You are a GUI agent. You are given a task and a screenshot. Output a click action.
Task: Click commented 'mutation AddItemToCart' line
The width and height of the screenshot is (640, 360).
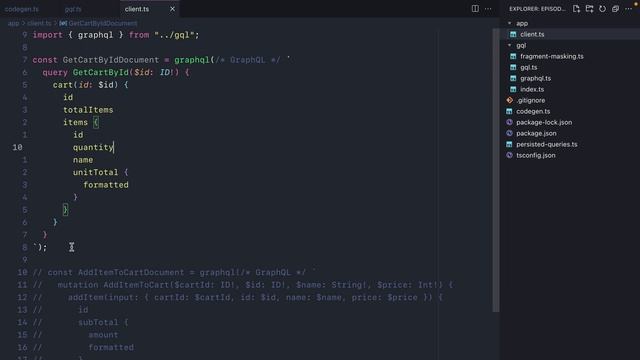(x=243, y=285)
